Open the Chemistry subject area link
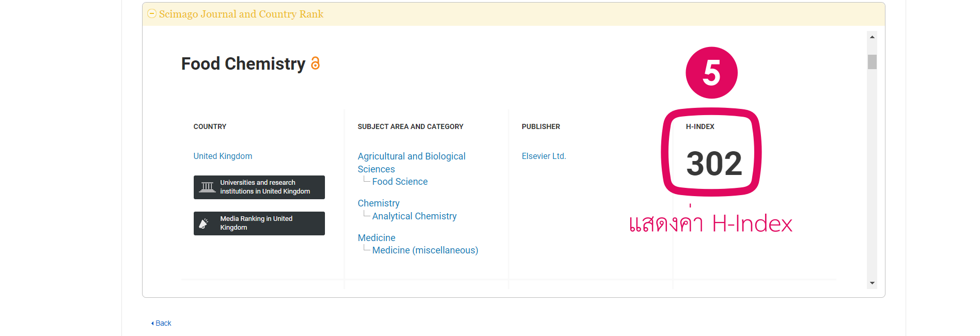The width and height of the screenshot is (980, 336). coord(379,203)
